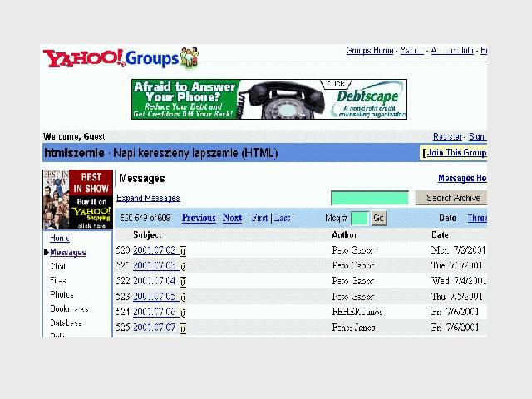Open attachment icon for message 525
The image size is (532, 399).
(183, 328)
